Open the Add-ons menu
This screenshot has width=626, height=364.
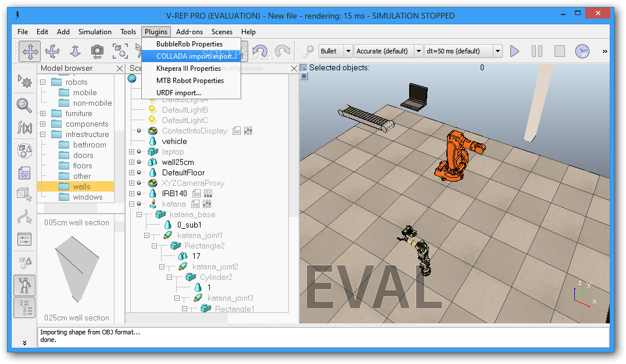[189, 32]
